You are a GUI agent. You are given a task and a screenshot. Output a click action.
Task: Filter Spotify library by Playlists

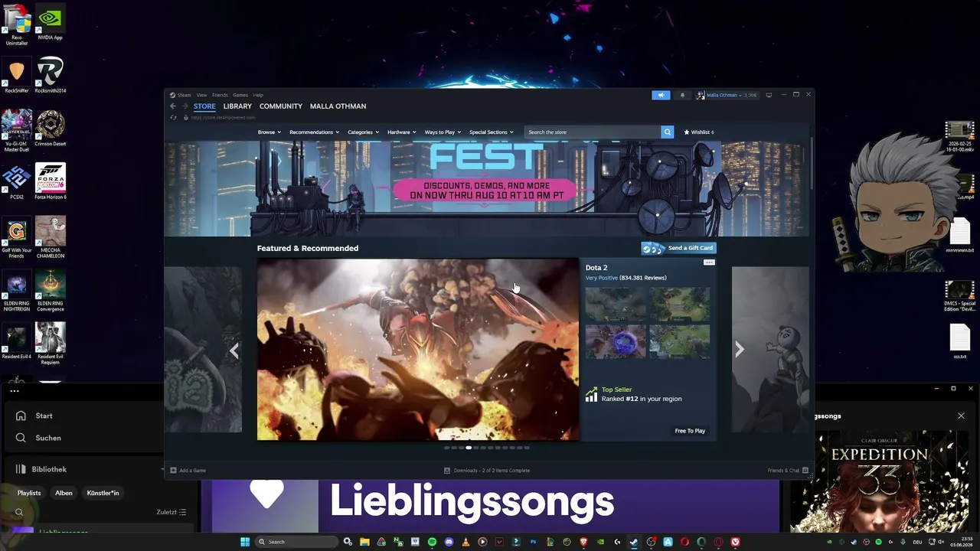pos(29,493)
